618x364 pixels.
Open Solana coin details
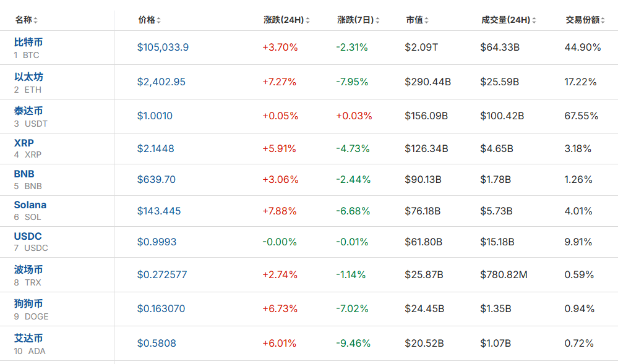coord(30,205)
